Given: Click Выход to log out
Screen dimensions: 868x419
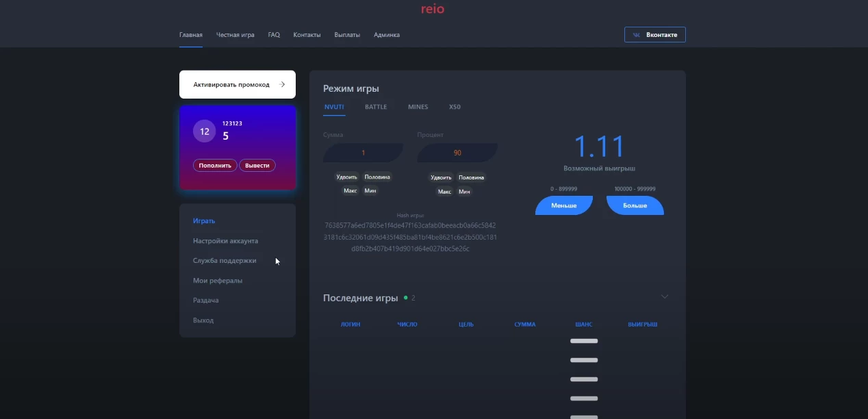Looking at the screenshot, I should (203, 320).
